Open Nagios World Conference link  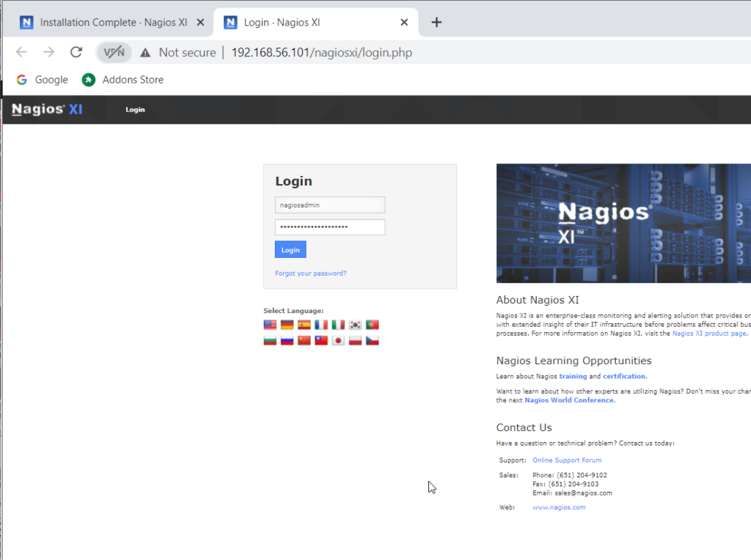point(569,400)
